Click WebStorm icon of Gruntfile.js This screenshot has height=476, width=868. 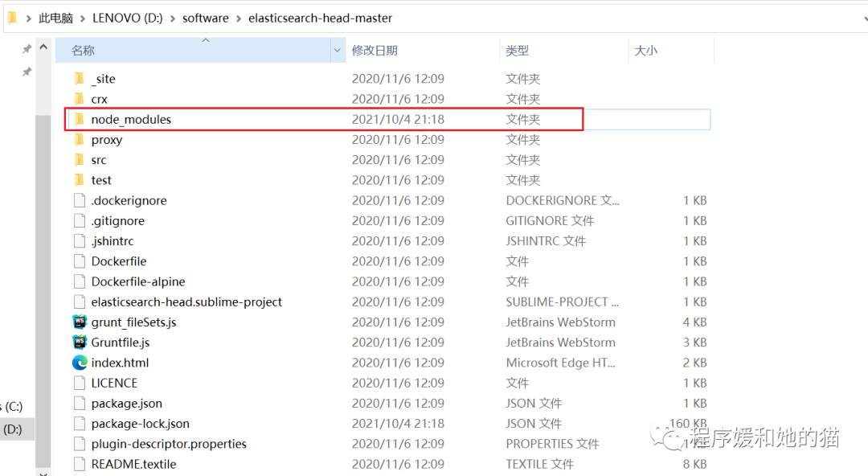pos(80,343)
